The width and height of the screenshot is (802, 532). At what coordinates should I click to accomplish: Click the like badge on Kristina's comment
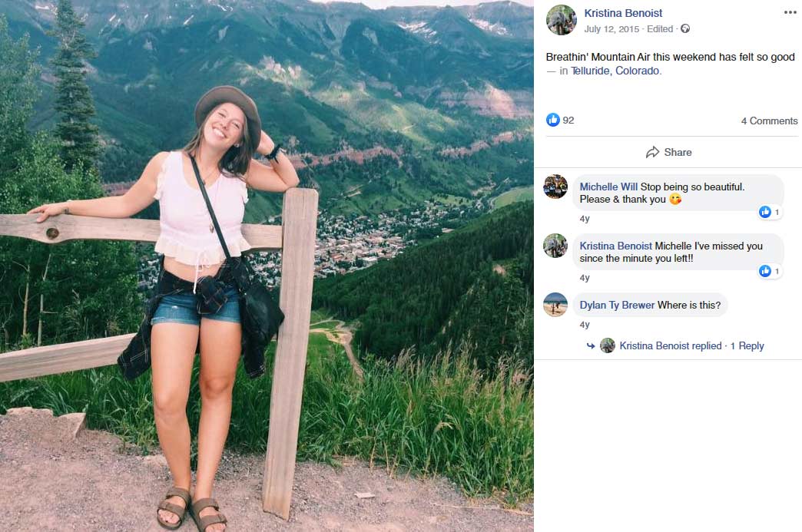(x=770, y=271)
